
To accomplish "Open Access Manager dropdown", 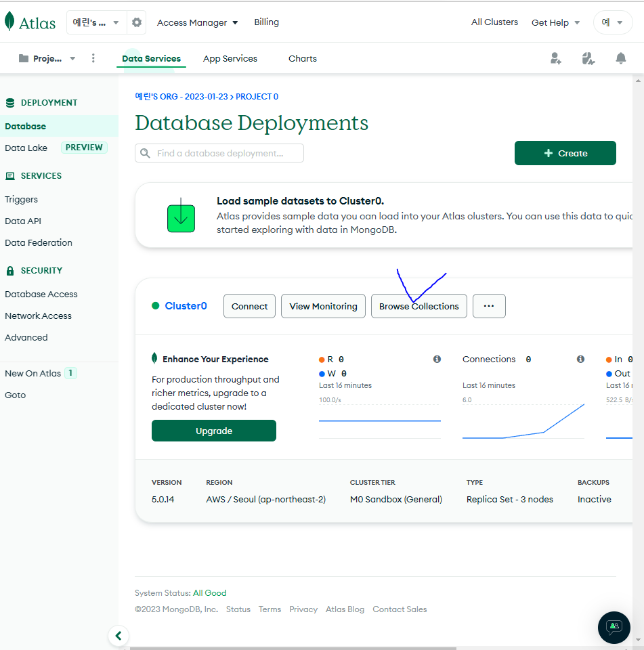I will [x=197, y=23].
